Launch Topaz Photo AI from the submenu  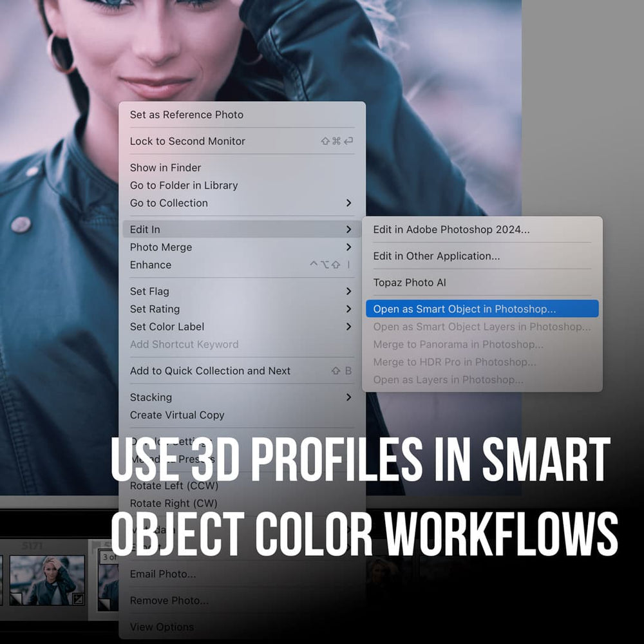click(x=410, y=282)
